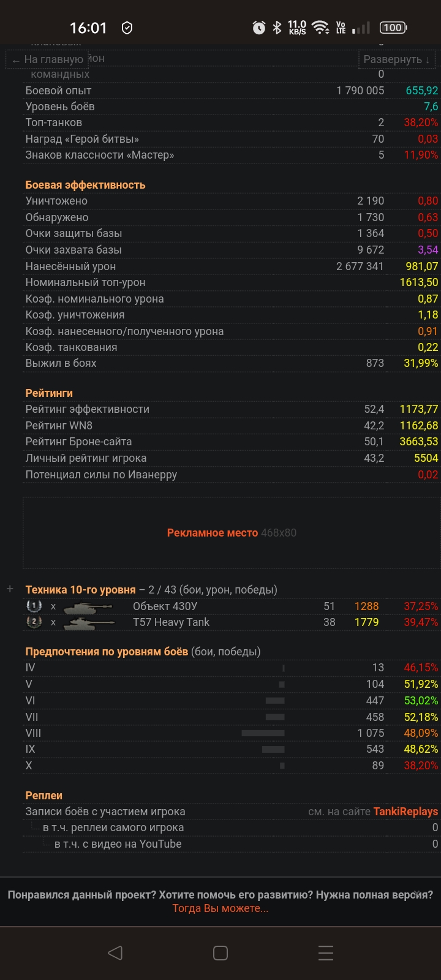This screenshot has height=980, width=441.
Task: Expand the Техника 10-го уровня section with plus
Action: [10, 589]
